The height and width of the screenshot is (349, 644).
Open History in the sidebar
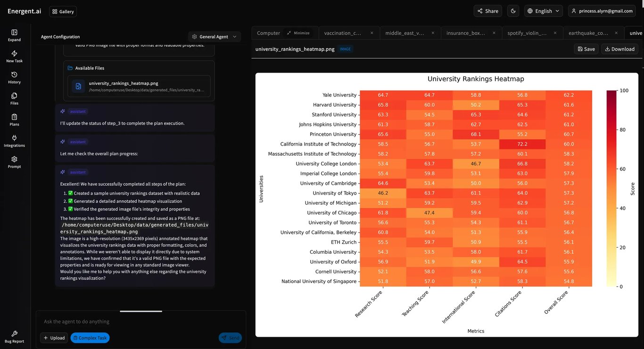point(14,78)
